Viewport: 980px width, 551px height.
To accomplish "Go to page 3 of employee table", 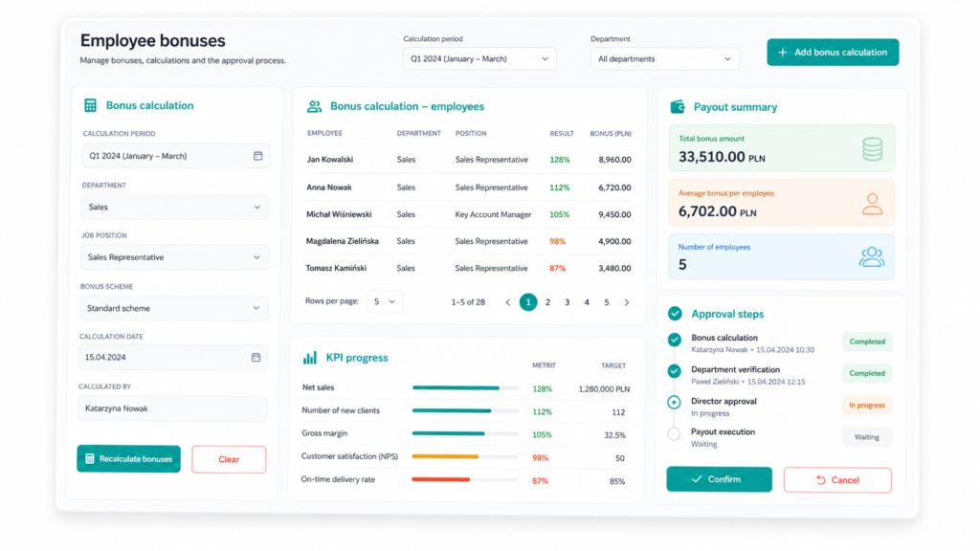I will point(567,302).
